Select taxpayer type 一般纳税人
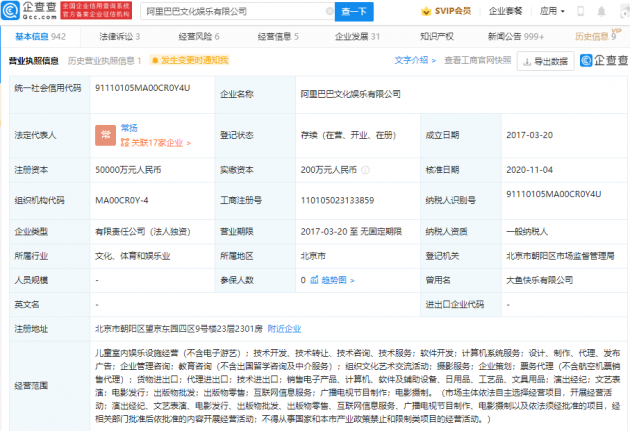 click(527, 231)
